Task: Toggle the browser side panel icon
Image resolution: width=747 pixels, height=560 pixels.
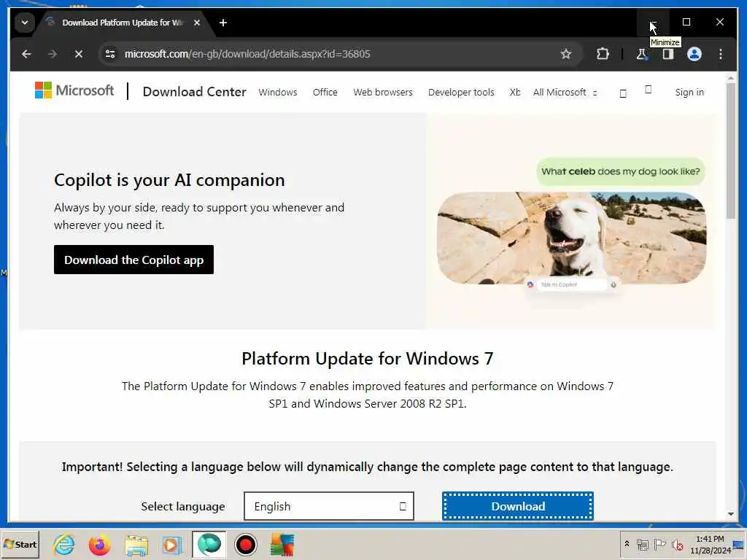Action: coord(668,54)
